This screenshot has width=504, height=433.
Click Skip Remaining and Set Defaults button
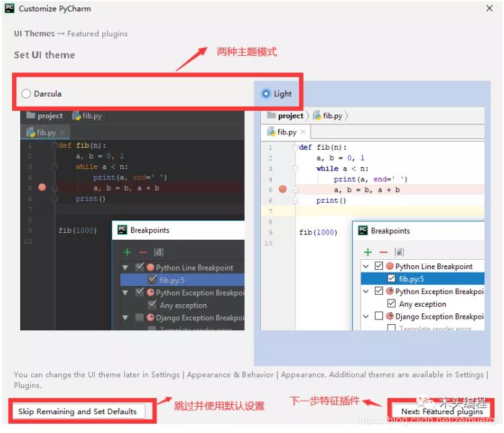pyautogui.click(x=79, y=412)
